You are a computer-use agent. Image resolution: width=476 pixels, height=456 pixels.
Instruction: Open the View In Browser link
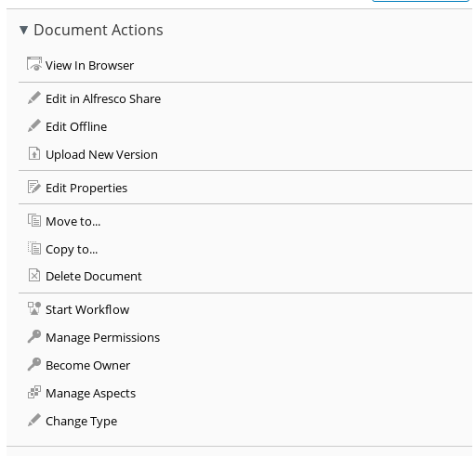pos(89,65)
